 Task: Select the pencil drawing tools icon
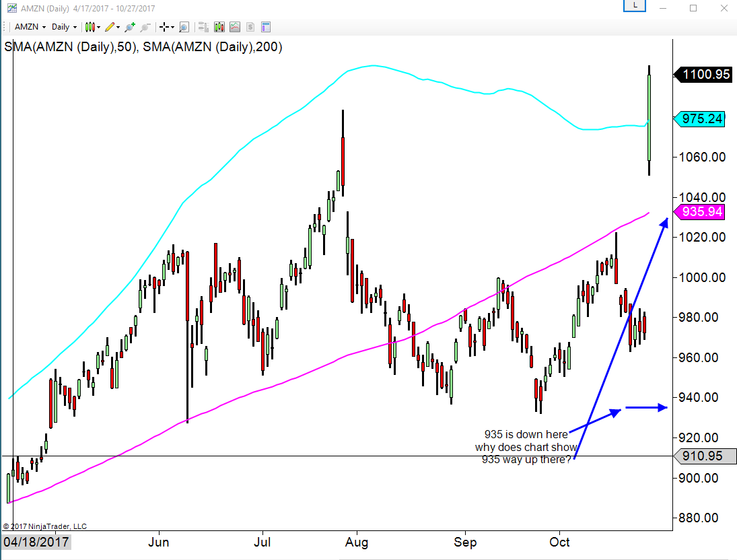(x=110, y=27)
